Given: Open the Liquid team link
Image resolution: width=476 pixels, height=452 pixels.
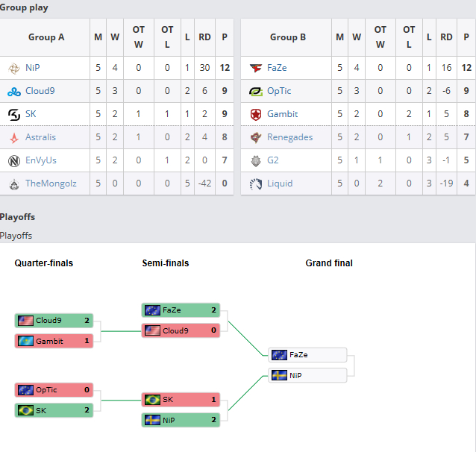Looking at the screenshot, I should pyautogui.click(x=280, y=183).
